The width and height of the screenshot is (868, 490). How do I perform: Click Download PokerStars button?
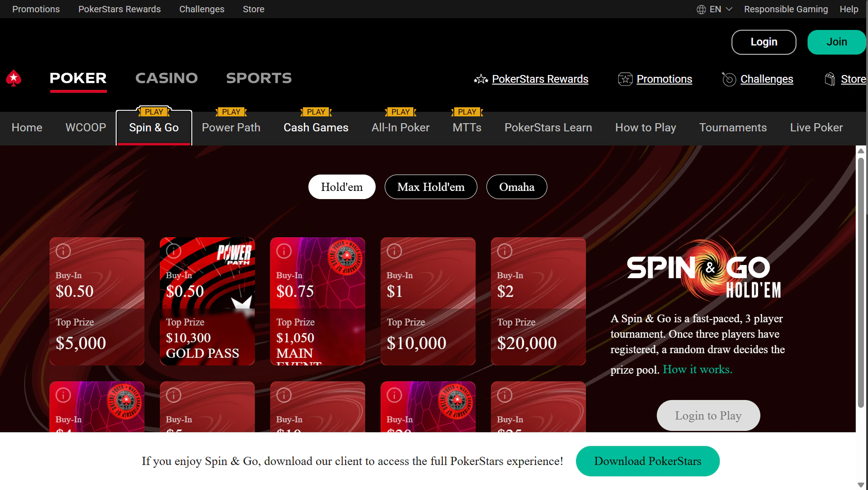(648, 461)
